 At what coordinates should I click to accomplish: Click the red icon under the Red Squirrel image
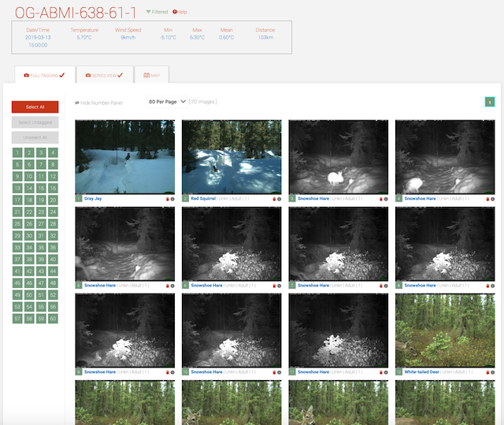point(274,199)
